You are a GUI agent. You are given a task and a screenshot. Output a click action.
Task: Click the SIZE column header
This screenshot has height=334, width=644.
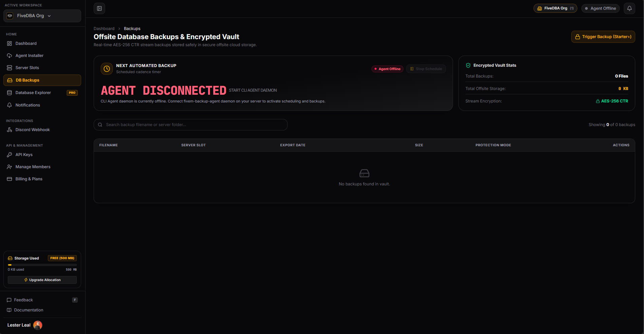pyautogui.click(x=419, y=145)
